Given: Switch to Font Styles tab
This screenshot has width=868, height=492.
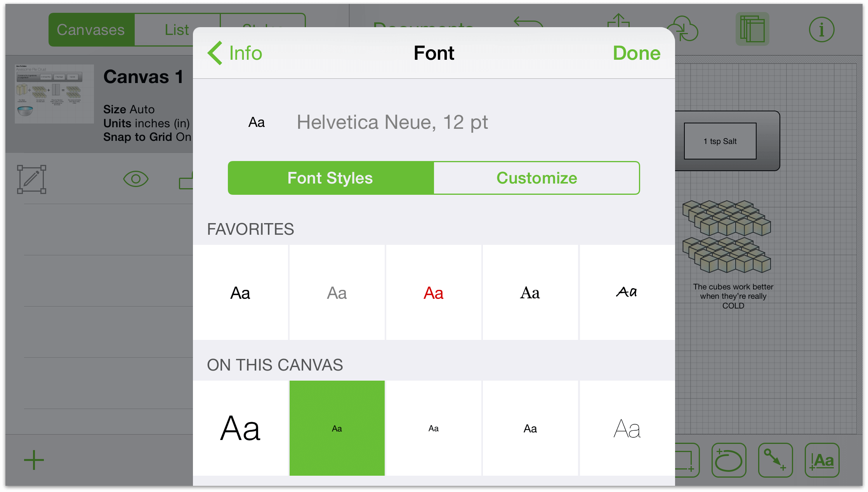Looking at the screenshot, I should coord(330,177).
